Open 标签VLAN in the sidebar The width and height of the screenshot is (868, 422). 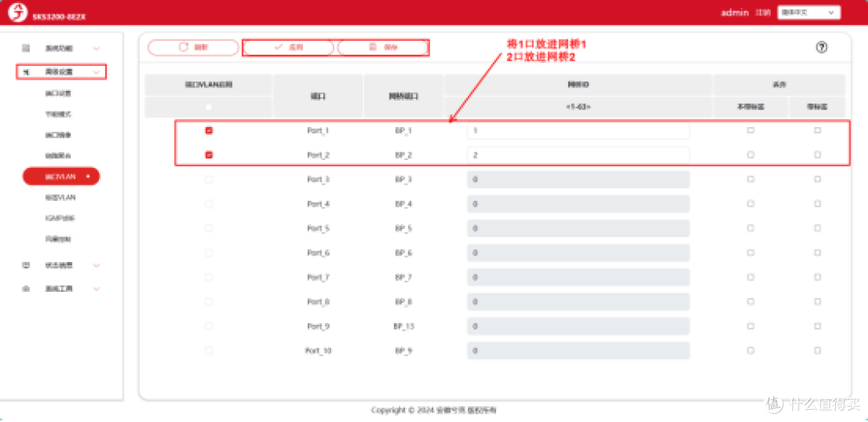(59, 197)
